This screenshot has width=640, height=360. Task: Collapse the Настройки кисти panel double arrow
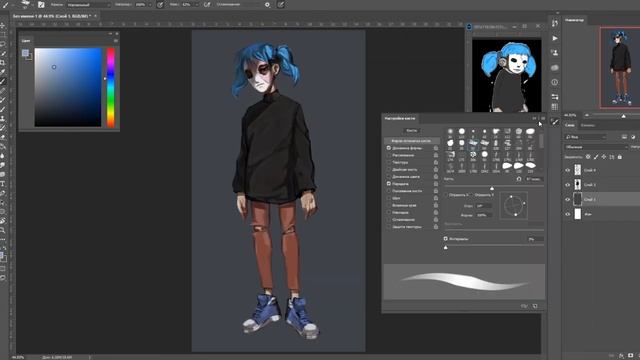coord(534,118)
